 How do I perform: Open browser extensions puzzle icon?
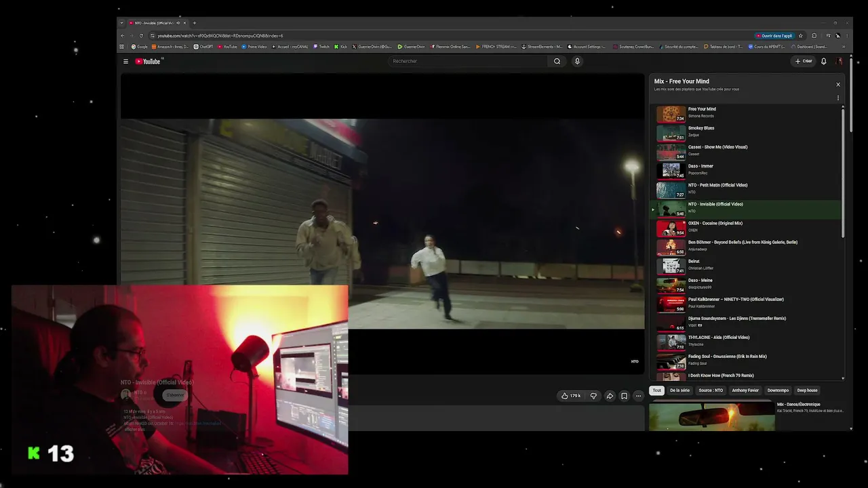pos(814,35)
